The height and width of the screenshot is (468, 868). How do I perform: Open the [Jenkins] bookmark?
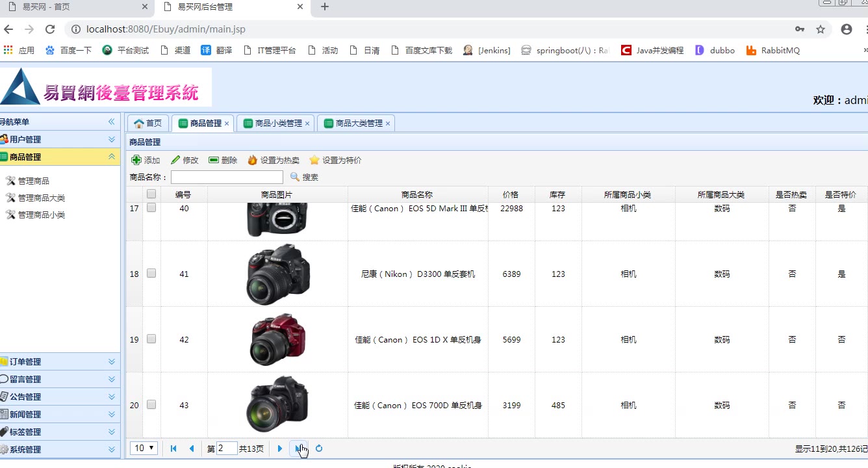487,50
